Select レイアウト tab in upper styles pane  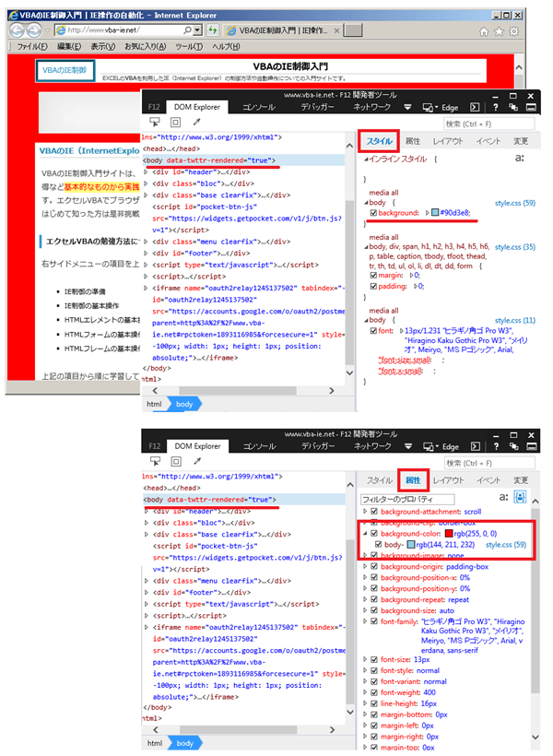pos(447,141)
